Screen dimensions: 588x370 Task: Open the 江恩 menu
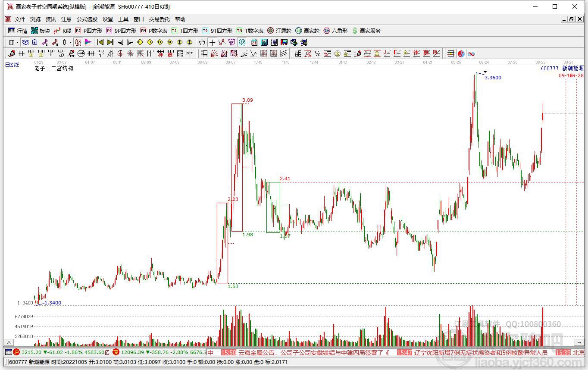click(x=66, y=19)
